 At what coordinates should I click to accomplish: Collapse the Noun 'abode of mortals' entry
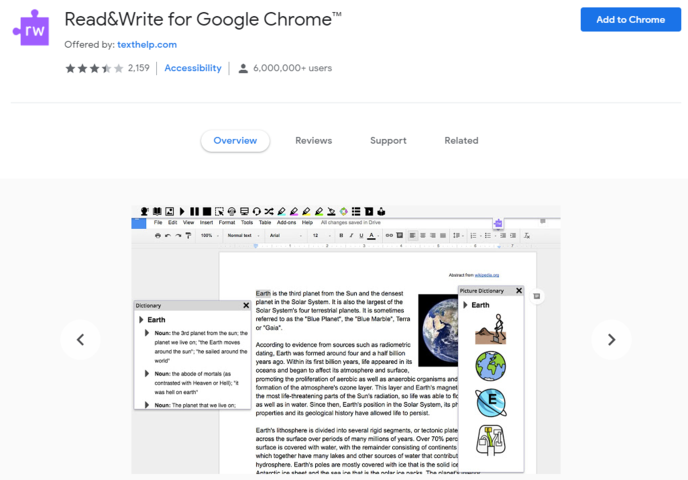(x=147, y=373)
